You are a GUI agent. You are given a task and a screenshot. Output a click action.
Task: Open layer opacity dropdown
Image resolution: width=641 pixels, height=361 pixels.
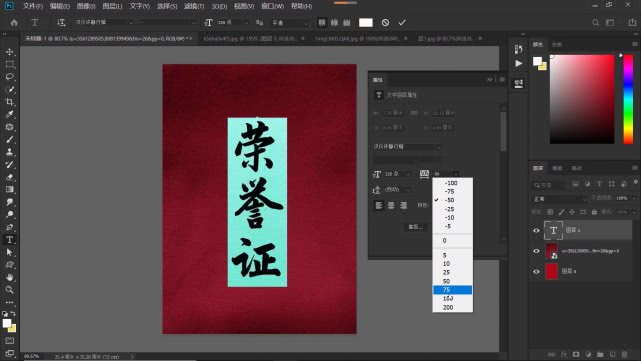[634, 198]
